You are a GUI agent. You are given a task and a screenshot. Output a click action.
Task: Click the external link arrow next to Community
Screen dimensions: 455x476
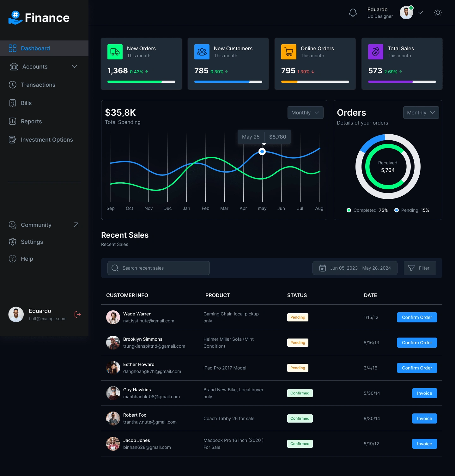pos(76,225)
